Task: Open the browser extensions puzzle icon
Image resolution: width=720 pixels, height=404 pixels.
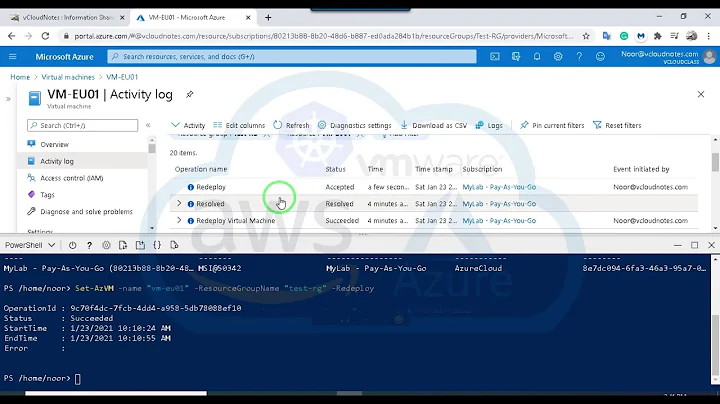Action: (658, 36)
